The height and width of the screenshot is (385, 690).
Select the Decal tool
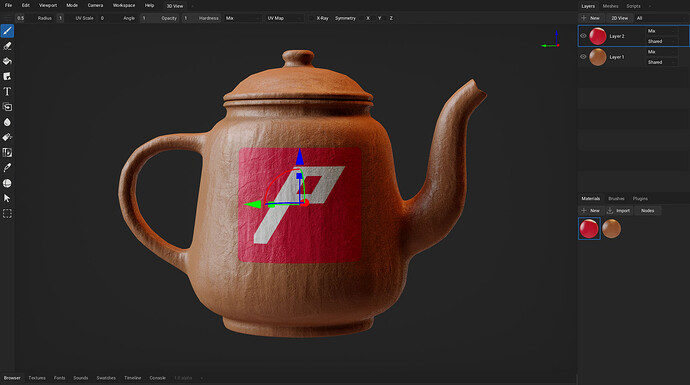point(7,77)
